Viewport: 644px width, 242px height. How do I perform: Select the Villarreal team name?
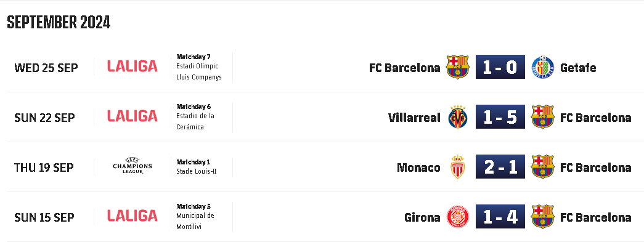414,118
